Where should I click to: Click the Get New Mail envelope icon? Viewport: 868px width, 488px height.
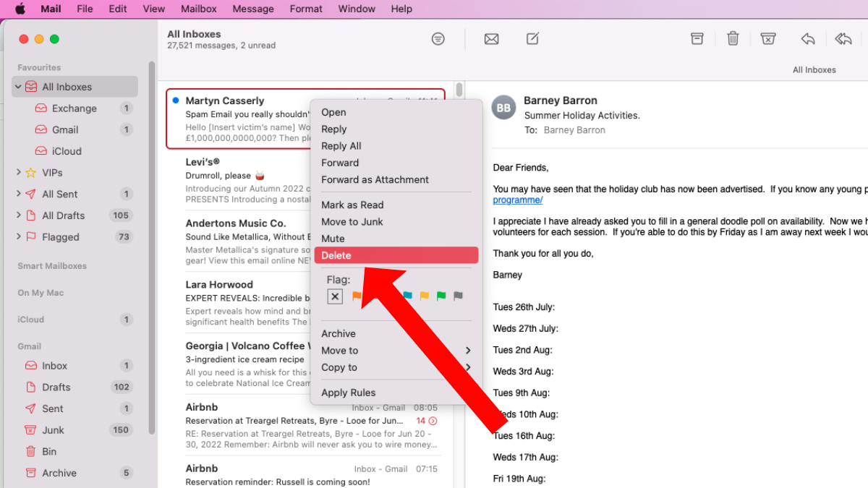[491, 39]
